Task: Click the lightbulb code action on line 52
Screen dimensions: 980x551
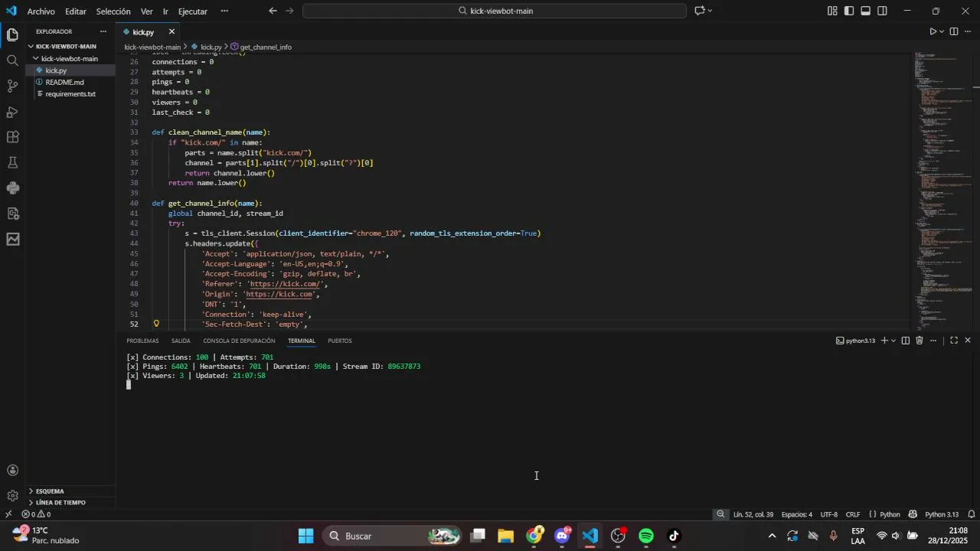Action: pyautogui.click(x=156, y=324)
